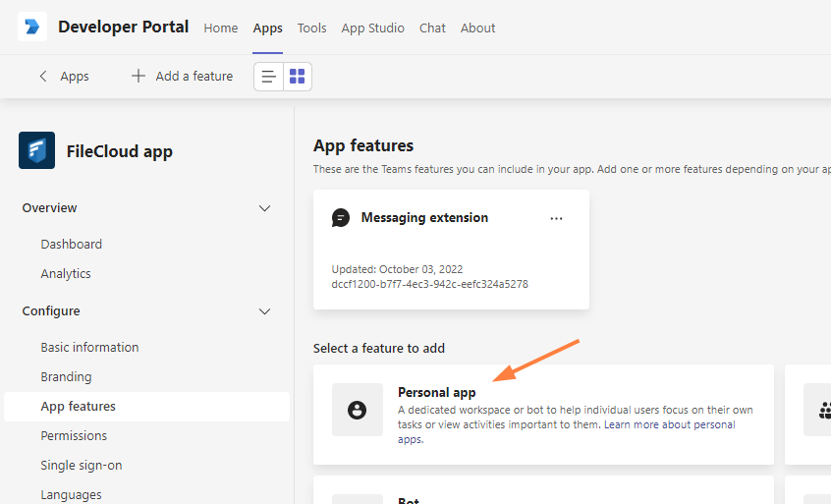Click the back arrow next to Apps
Screen dimensions: 831x504
click(x=42, y=77)
